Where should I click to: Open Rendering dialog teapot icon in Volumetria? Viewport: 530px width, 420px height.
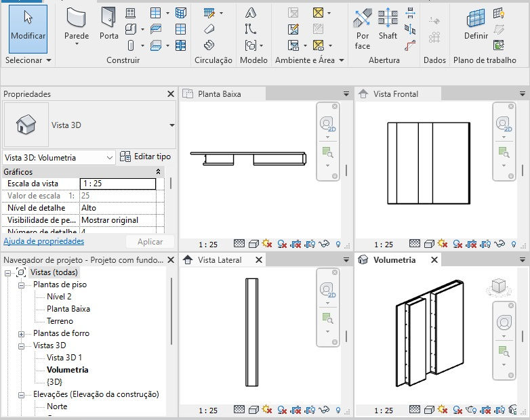471,411
